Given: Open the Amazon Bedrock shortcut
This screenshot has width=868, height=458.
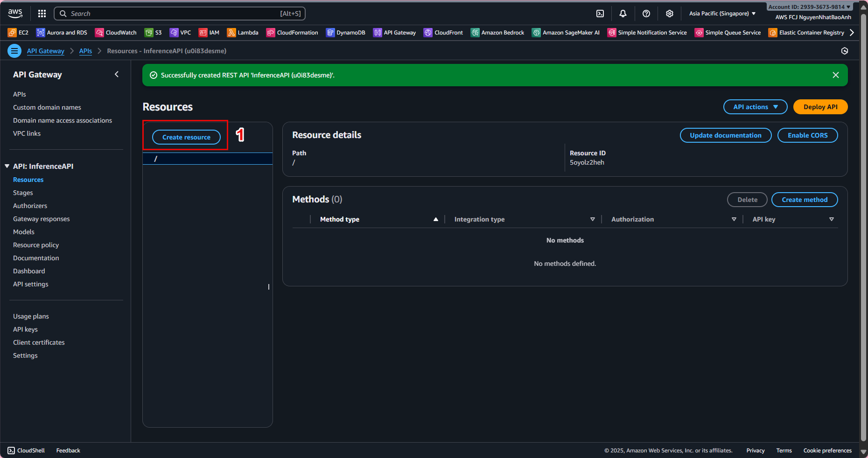Looking at the screenshot, I should click(x=497, y=33).
